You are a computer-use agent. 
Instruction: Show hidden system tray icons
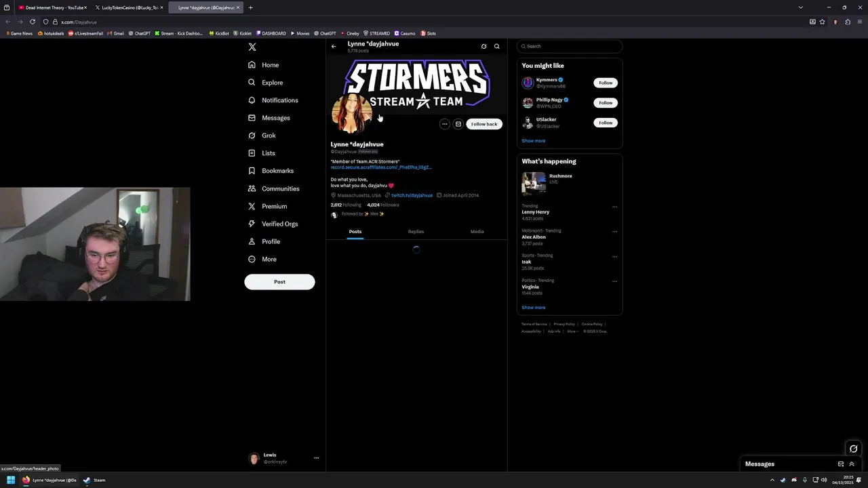click(x=772, y=480)
